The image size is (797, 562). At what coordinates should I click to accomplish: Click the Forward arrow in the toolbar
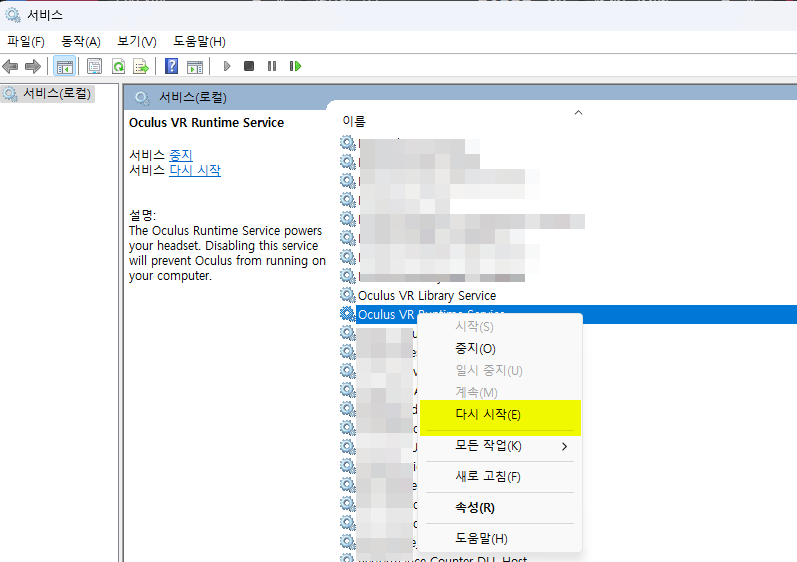click(x=33, y=66)
